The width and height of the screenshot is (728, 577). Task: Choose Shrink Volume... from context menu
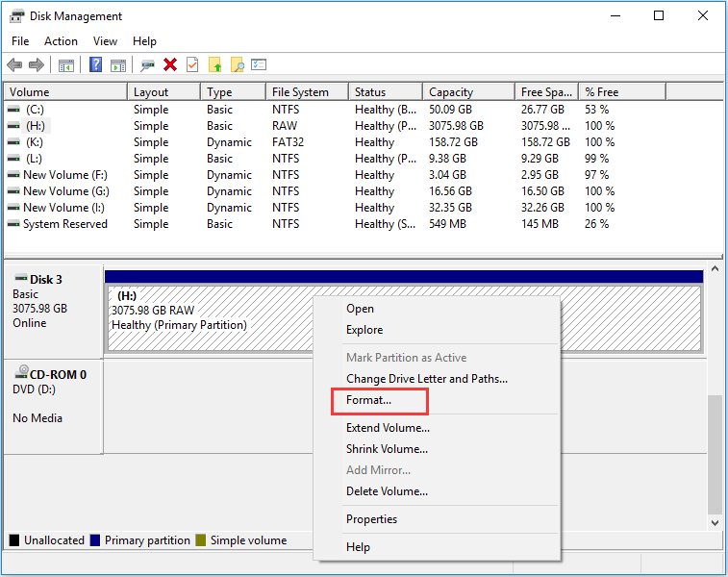387,449
